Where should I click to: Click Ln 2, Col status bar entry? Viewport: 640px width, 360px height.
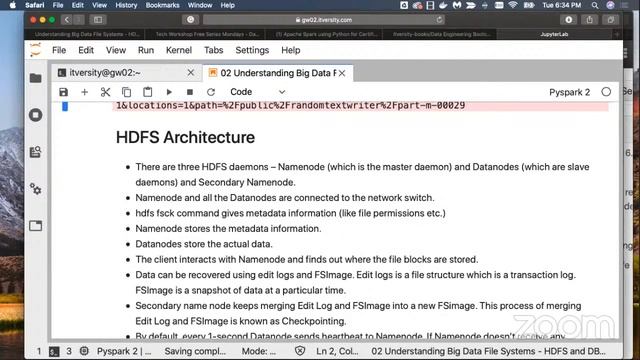coord(337,351)
